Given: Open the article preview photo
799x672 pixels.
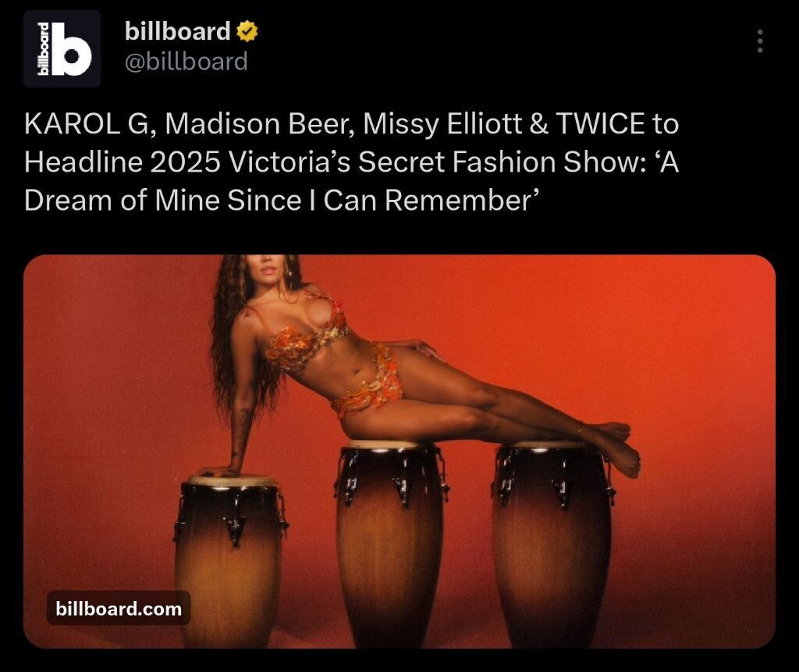Looking at the screenshot, I should pyautogui.click(x=399, y=451).
